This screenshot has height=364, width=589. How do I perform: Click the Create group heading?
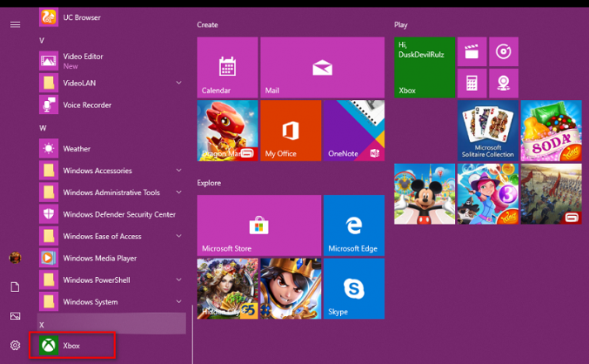click(208, 25)
